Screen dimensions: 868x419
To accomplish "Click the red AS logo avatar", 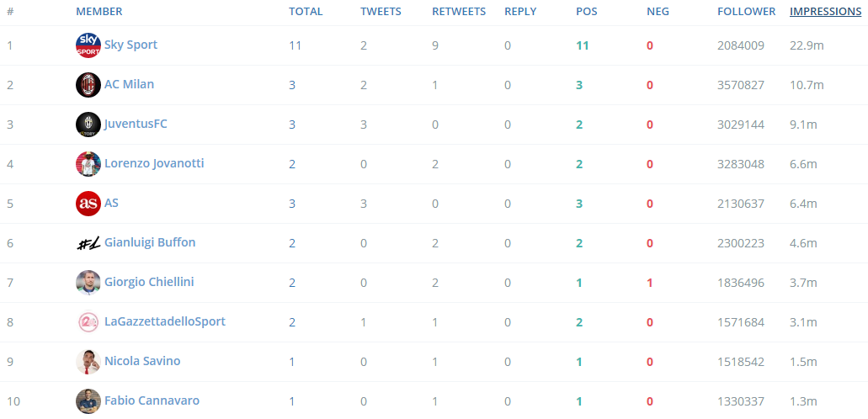I will pos(88,204).
